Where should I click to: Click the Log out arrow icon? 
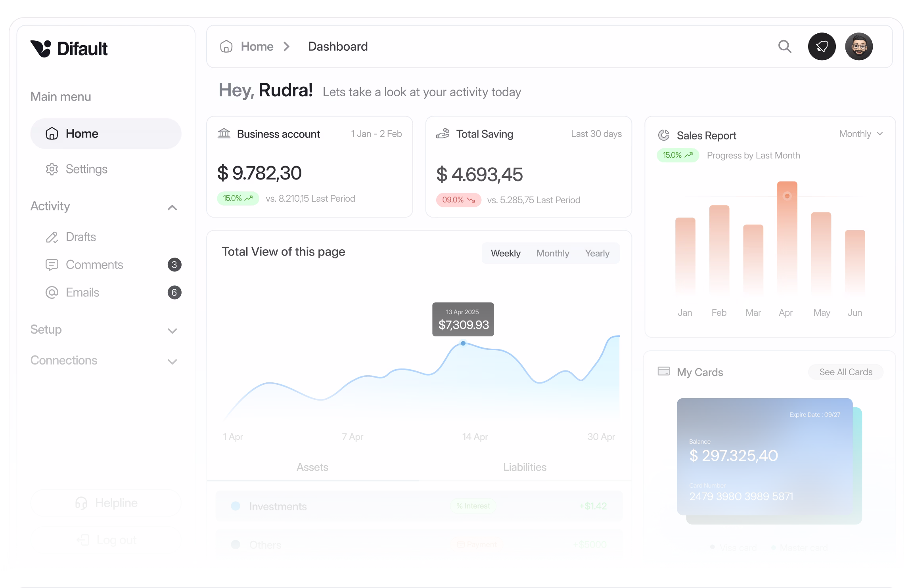(x=83, y=540)
